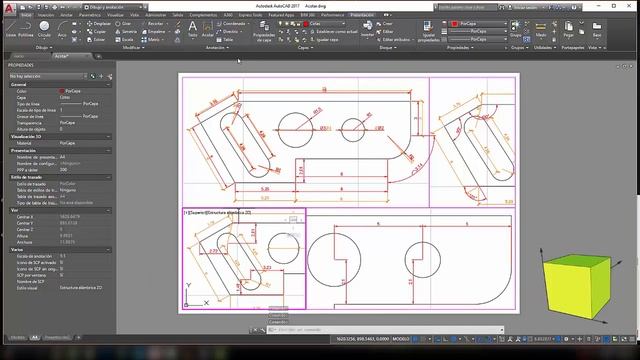Open Propiedades de capa
The image size is (640, 360).
click(x=264, y=31)
